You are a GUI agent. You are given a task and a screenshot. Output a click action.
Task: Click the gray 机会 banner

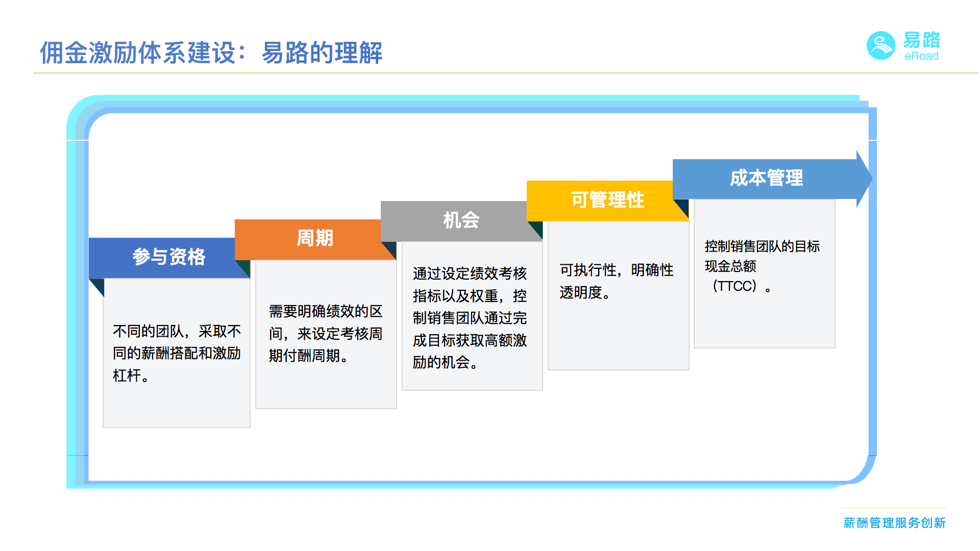(460, 220)
